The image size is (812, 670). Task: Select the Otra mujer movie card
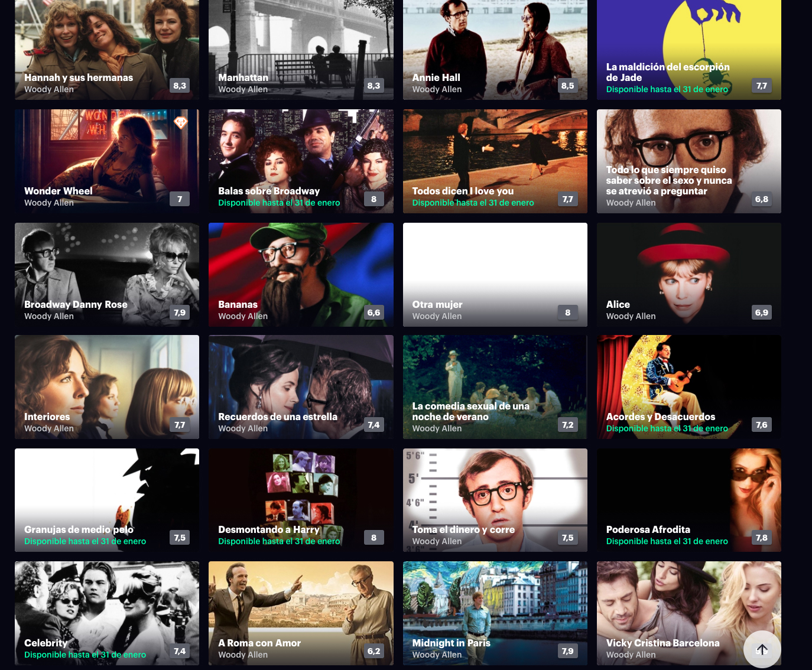[495, 275]
